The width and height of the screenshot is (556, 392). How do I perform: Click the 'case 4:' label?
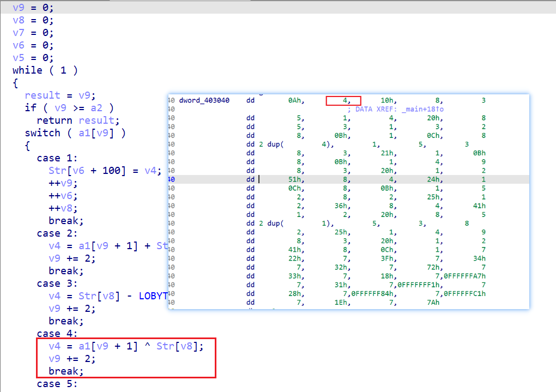tap(57, 334)
